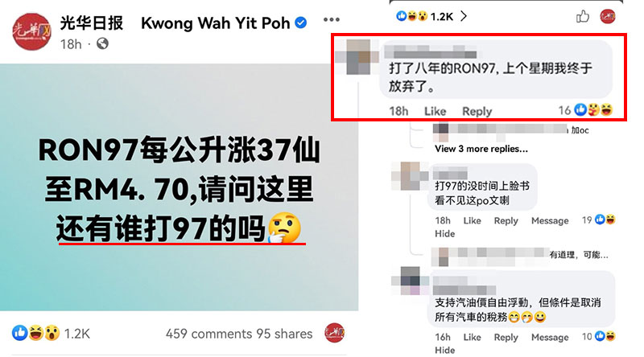Click the blue verified badge

tap(301, 23)
